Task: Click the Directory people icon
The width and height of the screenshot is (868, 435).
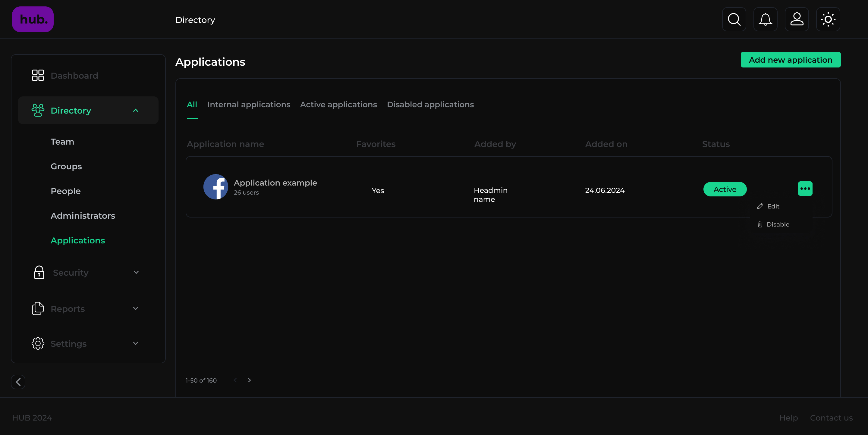Action: tap(38, 110)
